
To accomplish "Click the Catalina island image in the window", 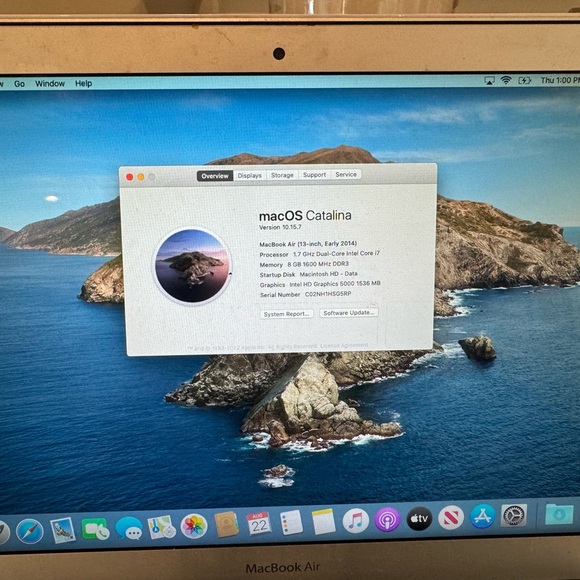I will coord(192,266).
